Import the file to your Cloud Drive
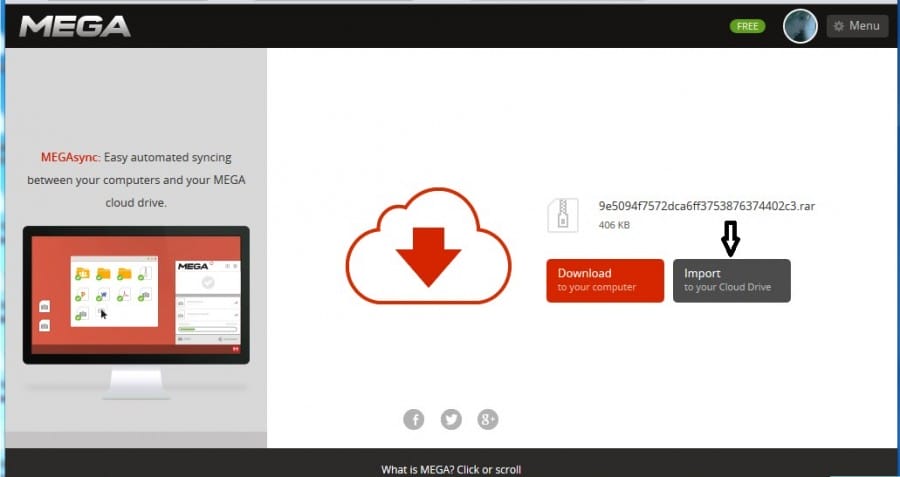This screenshot has width=900, height=477. pyautogui.click(x=731, y=280)
